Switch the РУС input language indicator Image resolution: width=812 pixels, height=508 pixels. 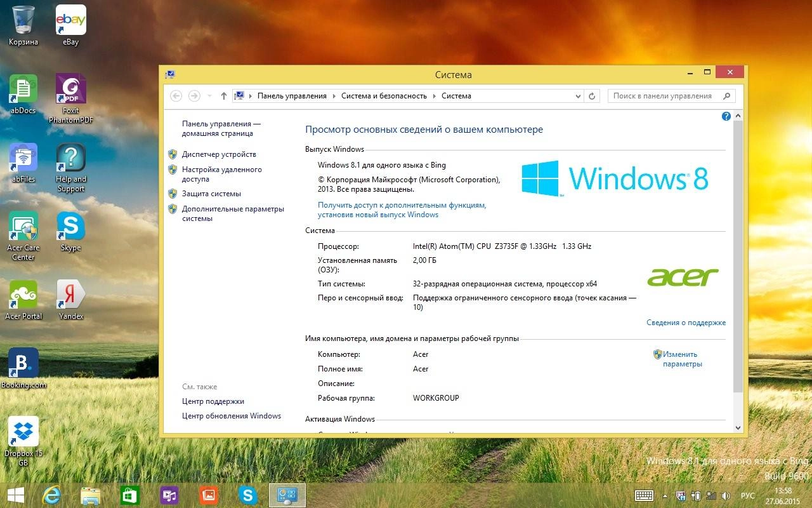coord(748,496)
